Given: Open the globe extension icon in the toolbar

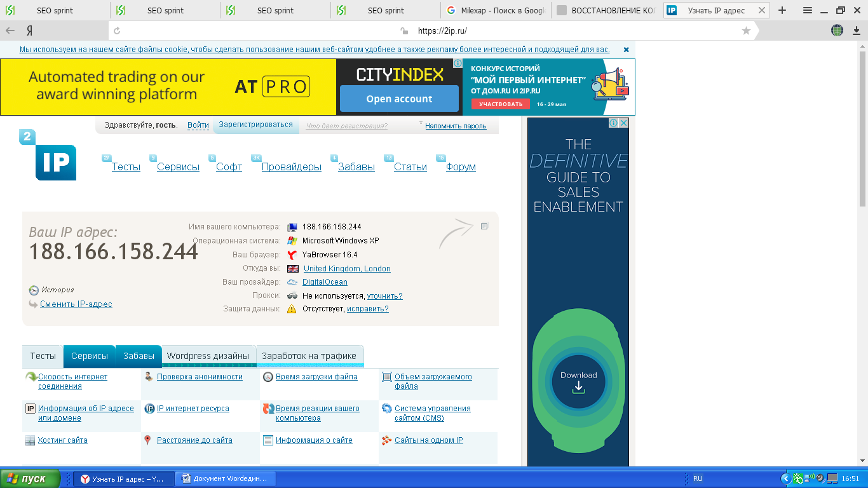Looking at the screenshot, I should point(837,30).
